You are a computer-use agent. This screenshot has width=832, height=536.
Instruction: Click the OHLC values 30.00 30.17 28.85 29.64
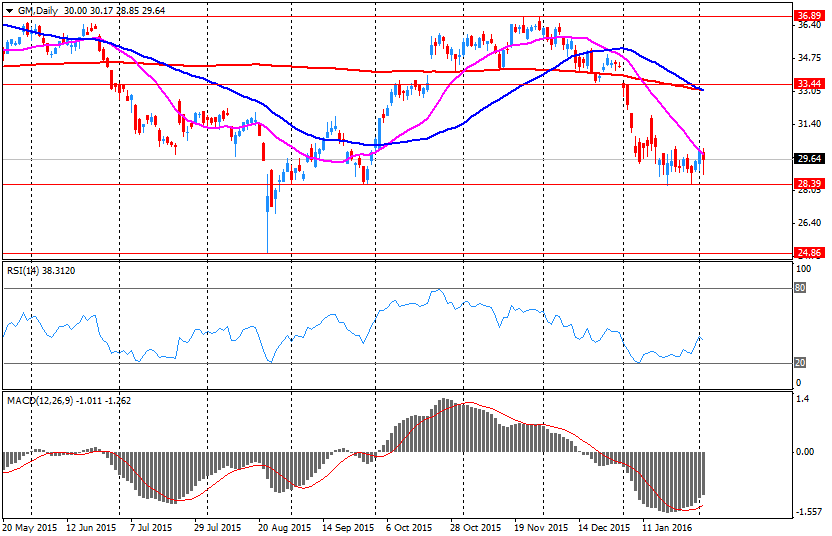(114, 11)
